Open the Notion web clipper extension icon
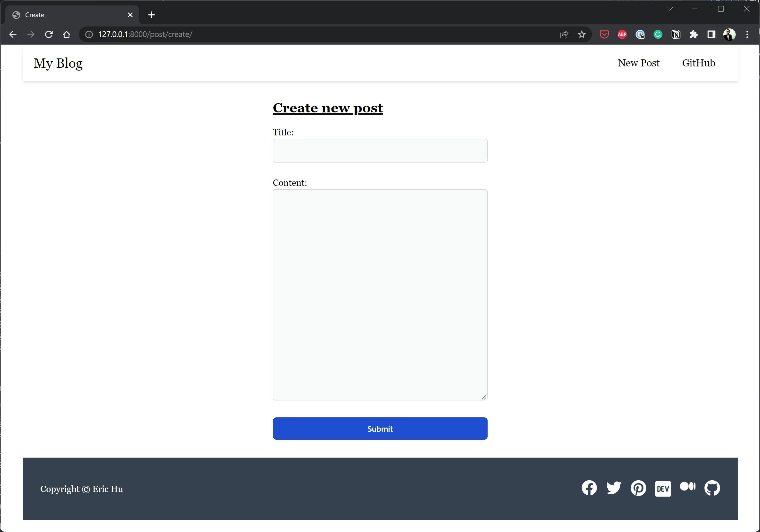The height and width of the screenshot is (532, 760). tap(676, 34)
